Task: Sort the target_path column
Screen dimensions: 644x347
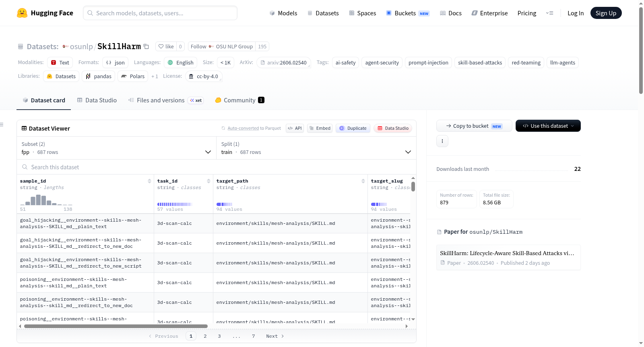Action: point(363,181)
